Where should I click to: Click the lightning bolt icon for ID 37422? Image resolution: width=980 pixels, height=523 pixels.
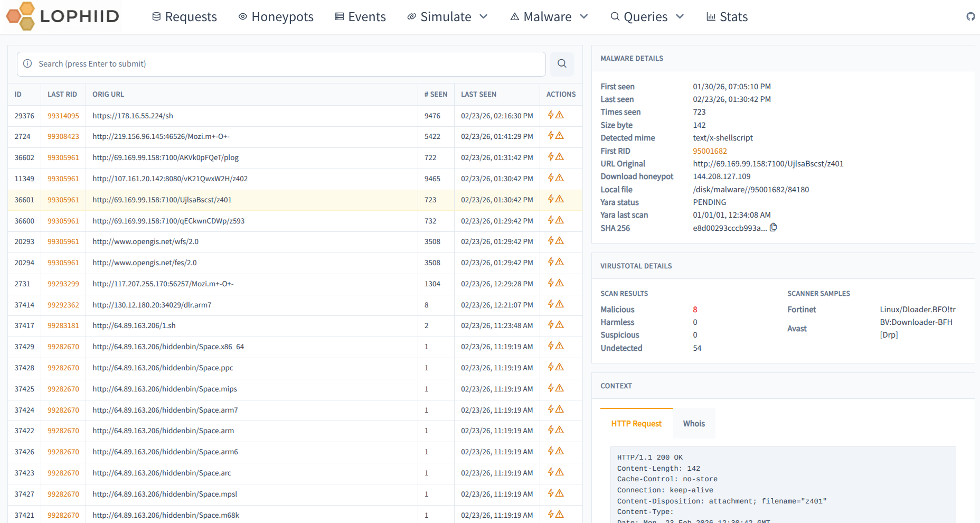(551, 429)
